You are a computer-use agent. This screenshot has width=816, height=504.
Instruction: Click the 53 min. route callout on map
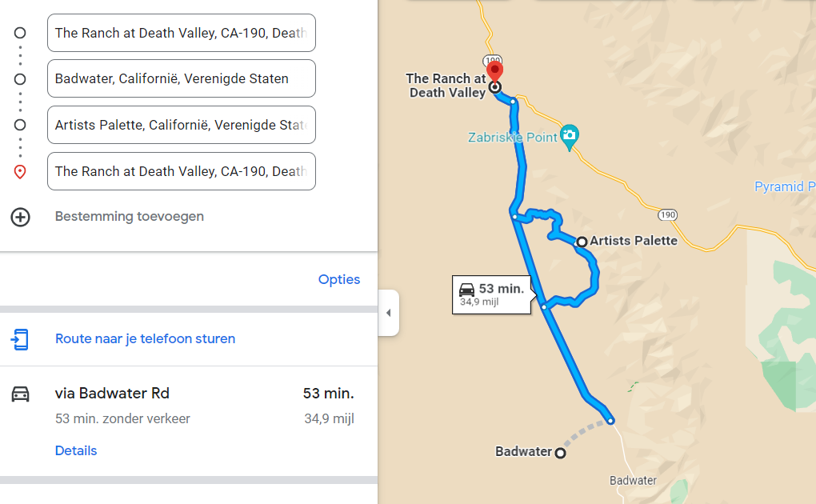click(x=492, y=294)
